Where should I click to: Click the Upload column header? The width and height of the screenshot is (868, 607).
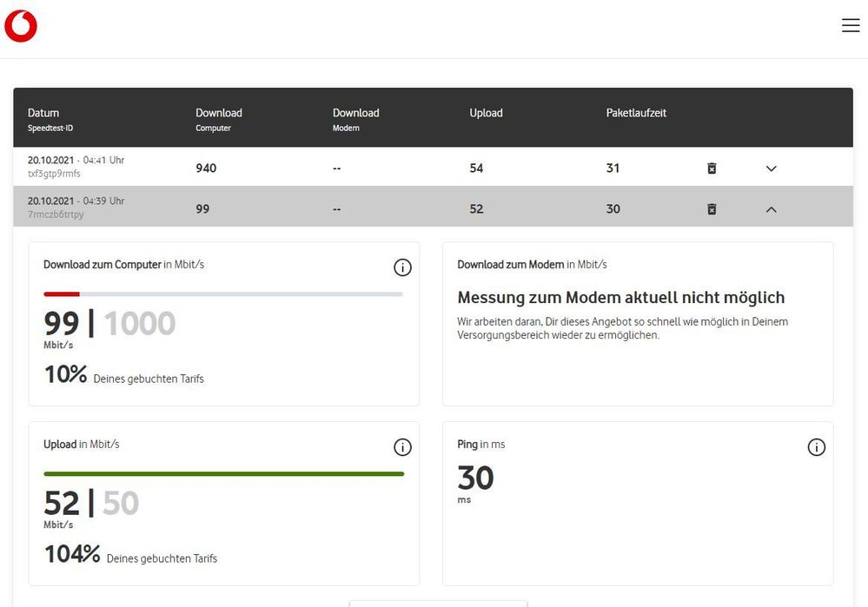(486, 113)
